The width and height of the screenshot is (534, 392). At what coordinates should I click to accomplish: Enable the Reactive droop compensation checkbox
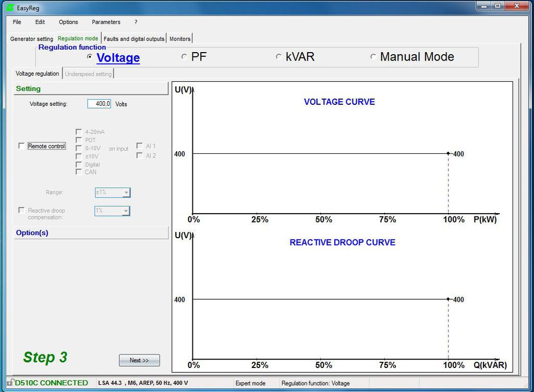pos(21,210)
